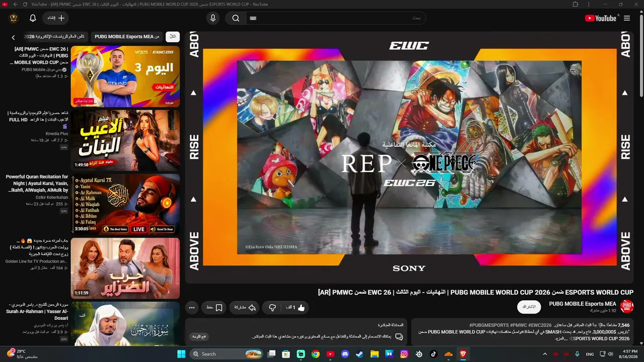Screen dimensions: 644x362
Task: Open the Powerful Quran Recitation live thumbnail
Action: point(125,204)
